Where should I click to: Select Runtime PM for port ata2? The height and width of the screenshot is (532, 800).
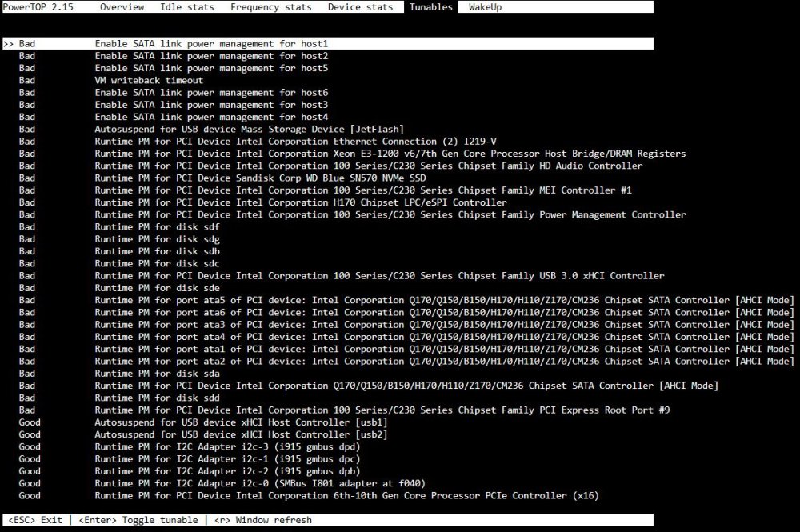coord(406,362)
